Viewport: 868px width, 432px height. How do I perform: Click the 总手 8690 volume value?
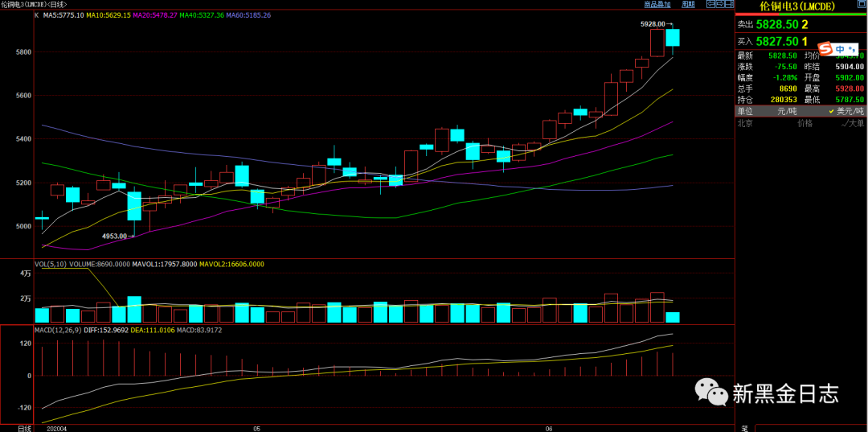pos(788,88)
